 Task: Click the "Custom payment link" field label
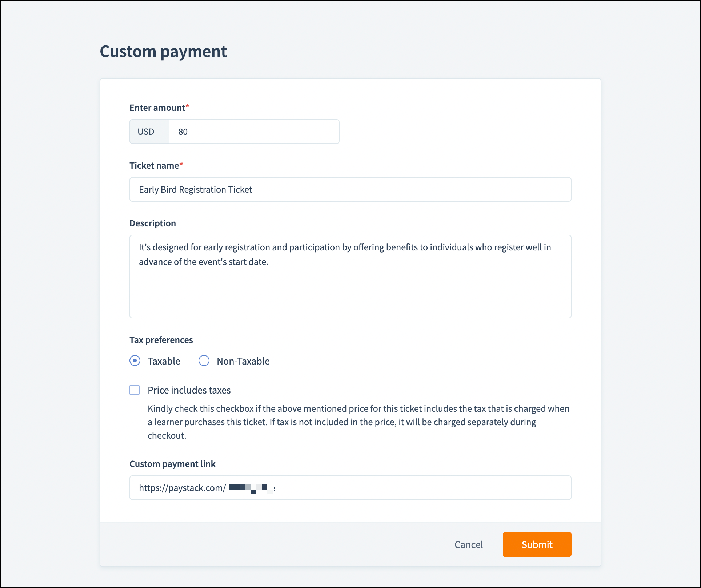click(172, 464)
